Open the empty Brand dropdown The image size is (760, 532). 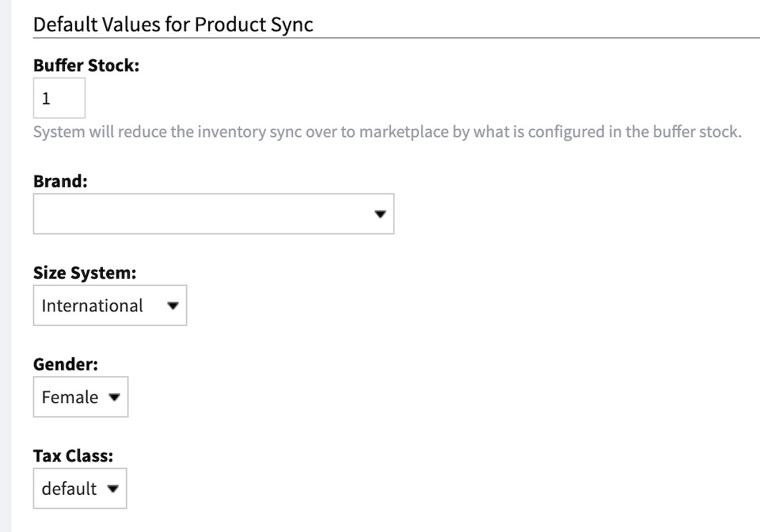(214, 214)
